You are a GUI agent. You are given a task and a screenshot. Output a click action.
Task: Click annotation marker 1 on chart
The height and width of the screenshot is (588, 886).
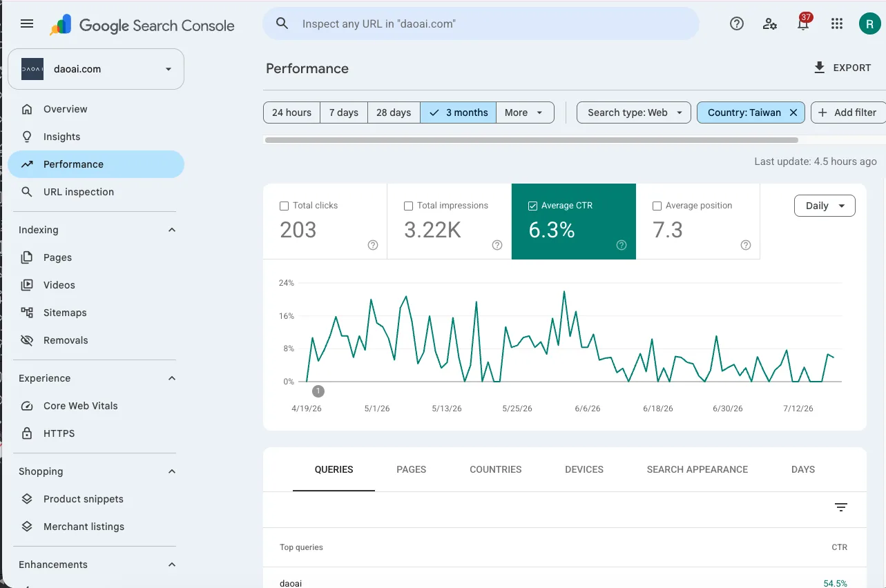coord(318,391)
